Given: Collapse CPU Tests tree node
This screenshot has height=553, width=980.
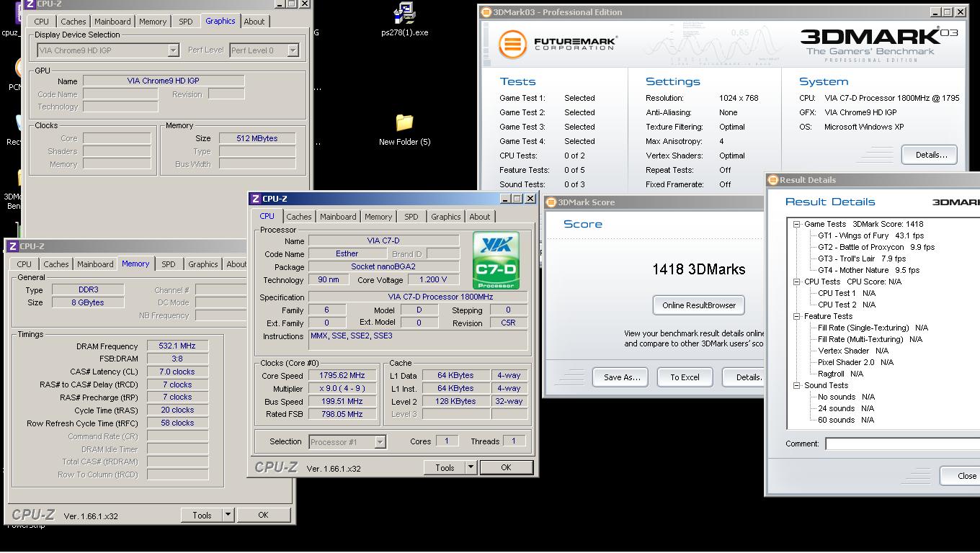Looking at the screenshot, I should click(x=797, y=282).
